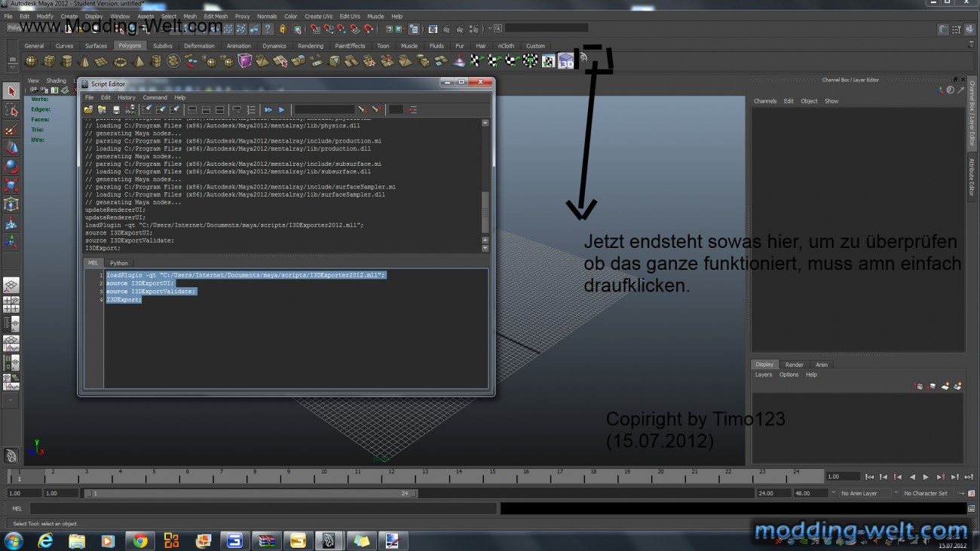Screen dimensions: 980x551
Task: Click the purple cube shelf icon
Action: (245, 61)
